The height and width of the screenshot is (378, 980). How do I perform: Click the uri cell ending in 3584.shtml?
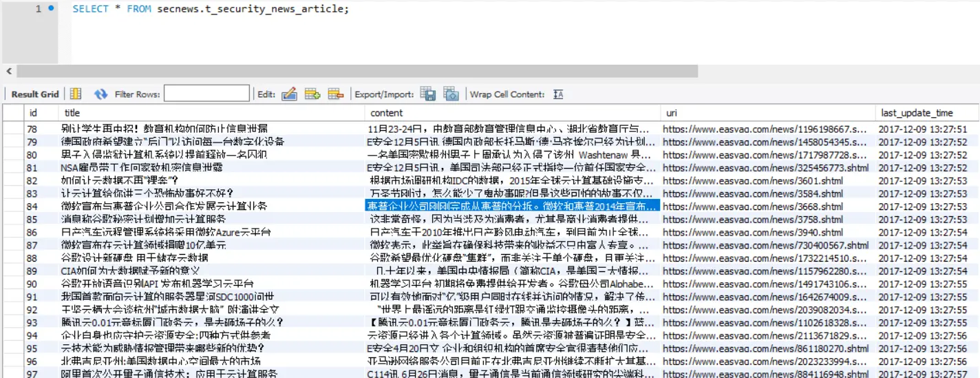coord(768,193)
